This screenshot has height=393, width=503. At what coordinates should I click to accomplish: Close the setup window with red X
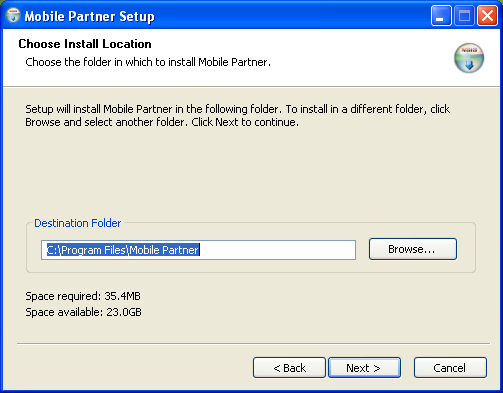point(487,15)
